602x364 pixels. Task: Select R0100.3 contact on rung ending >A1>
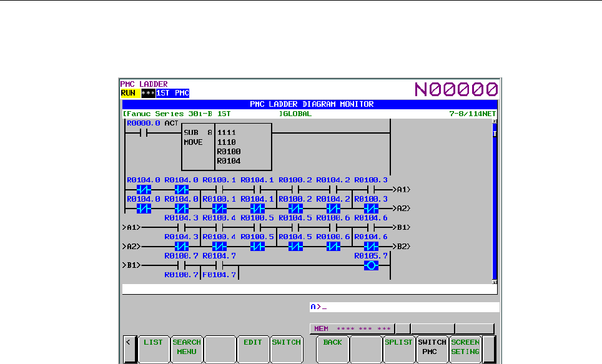(371, 189)
